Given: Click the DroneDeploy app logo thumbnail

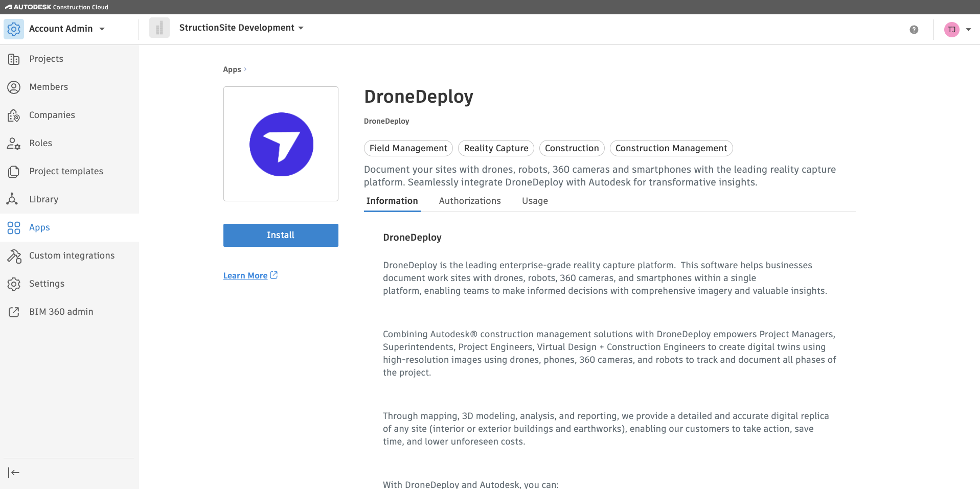Looking at the screenshot, I should 281,144.
